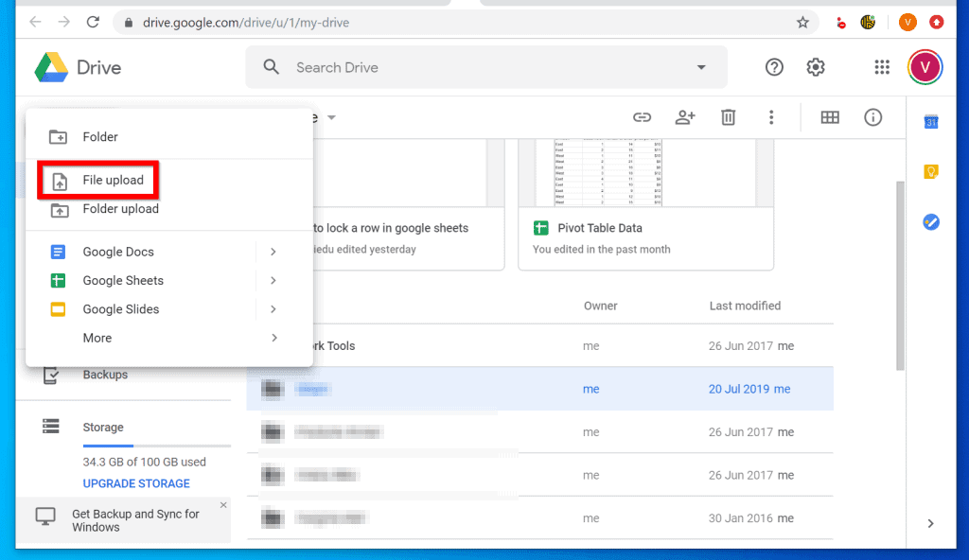Toggle the file details info panel
Image resolution: width=969 pixels, height=560 pixels.
(872, 117)
